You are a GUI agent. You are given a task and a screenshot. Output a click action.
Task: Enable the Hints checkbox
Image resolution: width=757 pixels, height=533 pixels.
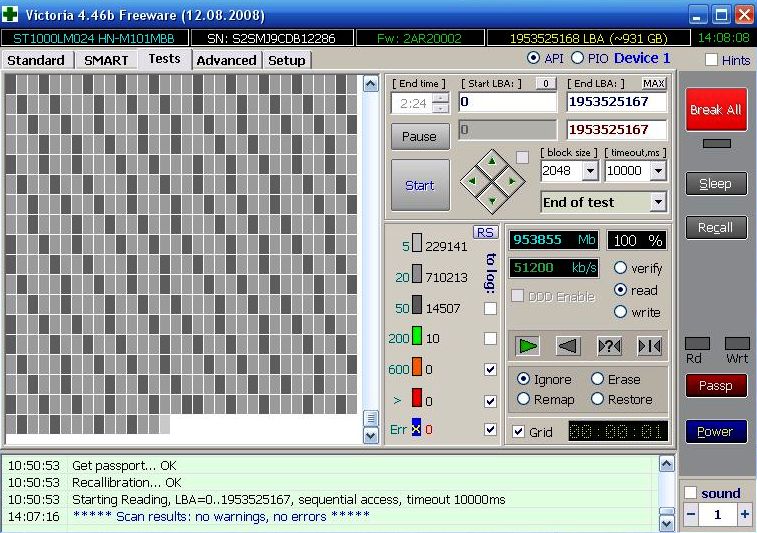tap(711, 60)
